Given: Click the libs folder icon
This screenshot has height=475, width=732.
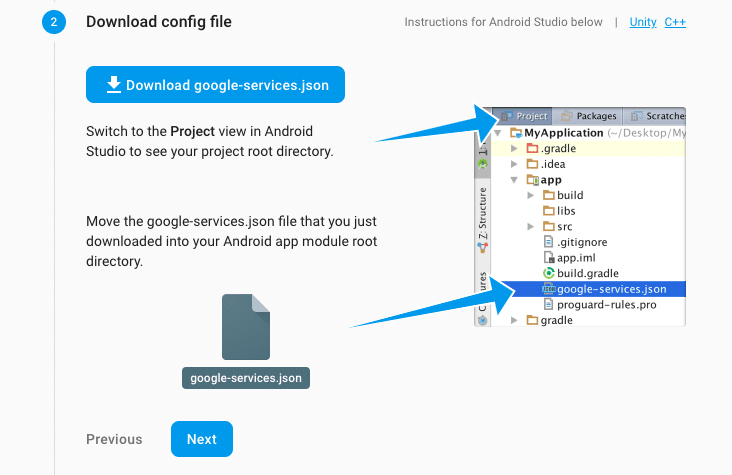Looking at the screenshot, I should (x=548, y=211).
